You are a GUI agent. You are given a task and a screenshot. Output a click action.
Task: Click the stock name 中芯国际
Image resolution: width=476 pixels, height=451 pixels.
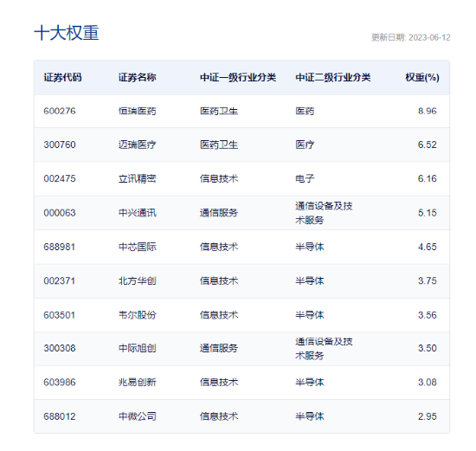pos(138,247)
